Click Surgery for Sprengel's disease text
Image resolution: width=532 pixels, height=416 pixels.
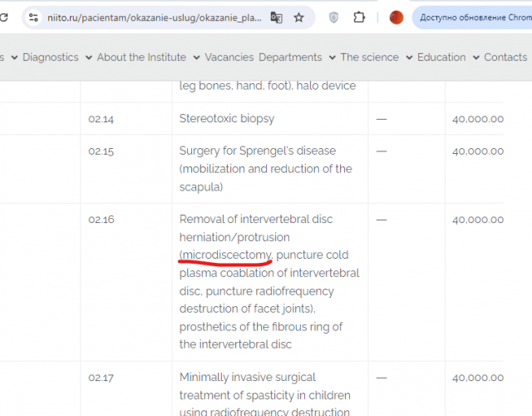coord(258,151)
